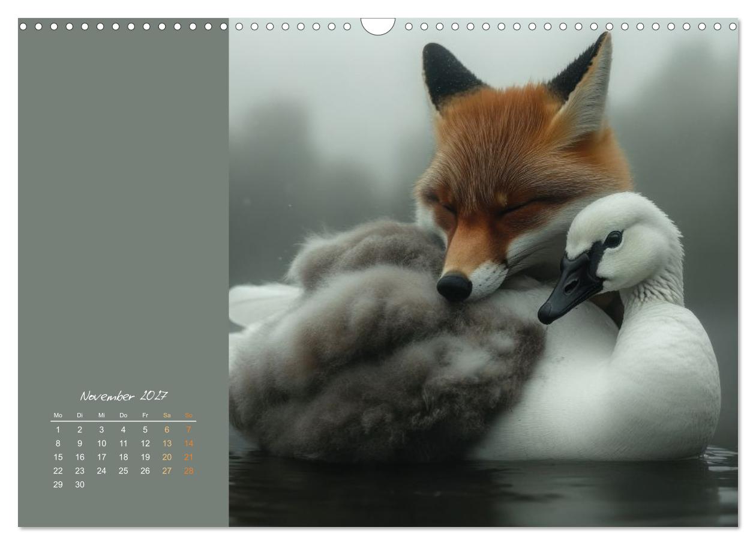Screen dimensions: 756x545
Task: Click day 30 in the calendar grid
Action: tap(80, 485)
